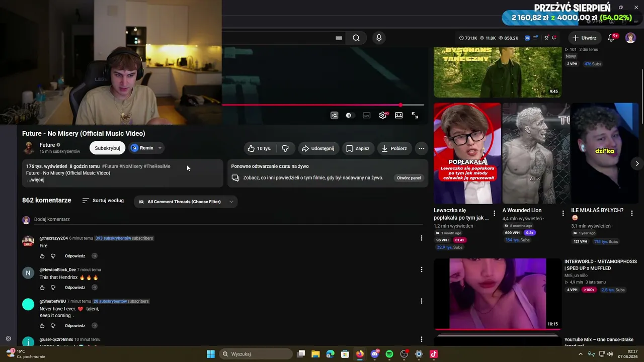Viewport: 644px width, 362px height.
Task: Open Future channel avatar
Action: point(29,148)
